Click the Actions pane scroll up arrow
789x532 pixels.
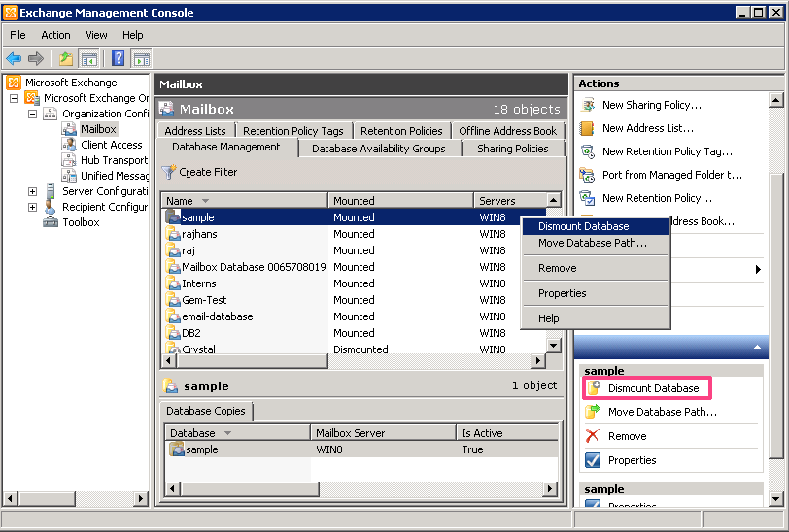coord(776,101)
